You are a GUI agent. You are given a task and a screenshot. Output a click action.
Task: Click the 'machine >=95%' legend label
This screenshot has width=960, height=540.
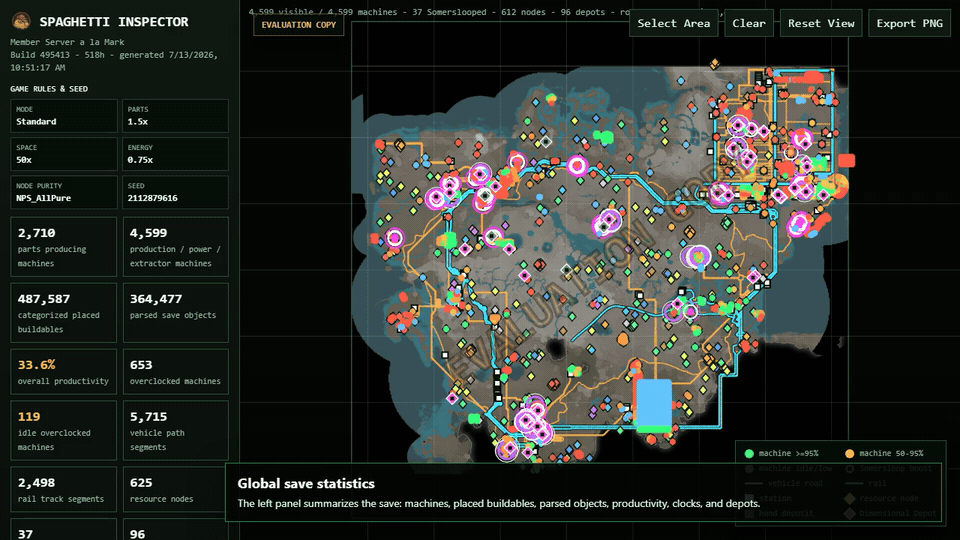click(x=789, y=454)
